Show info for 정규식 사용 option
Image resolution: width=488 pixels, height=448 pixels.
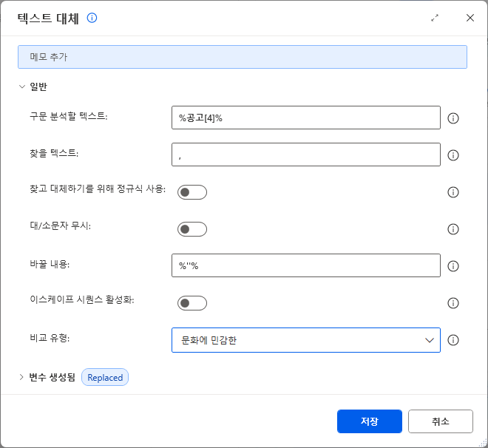453,192
